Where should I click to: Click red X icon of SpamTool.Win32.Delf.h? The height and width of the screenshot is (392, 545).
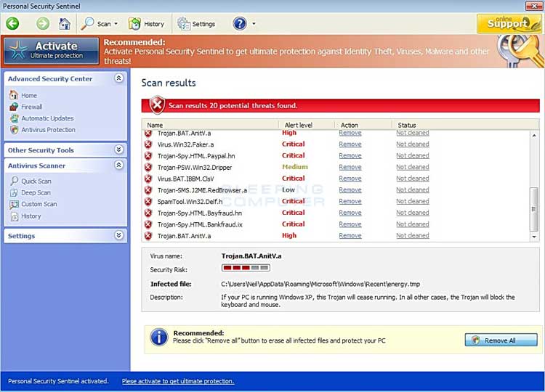point(148,201)
